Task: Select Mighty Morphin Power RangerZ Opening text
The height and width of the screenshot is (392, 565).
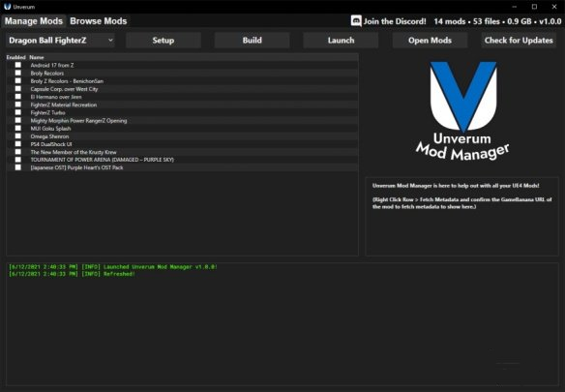Action: [x=79, y=121]
